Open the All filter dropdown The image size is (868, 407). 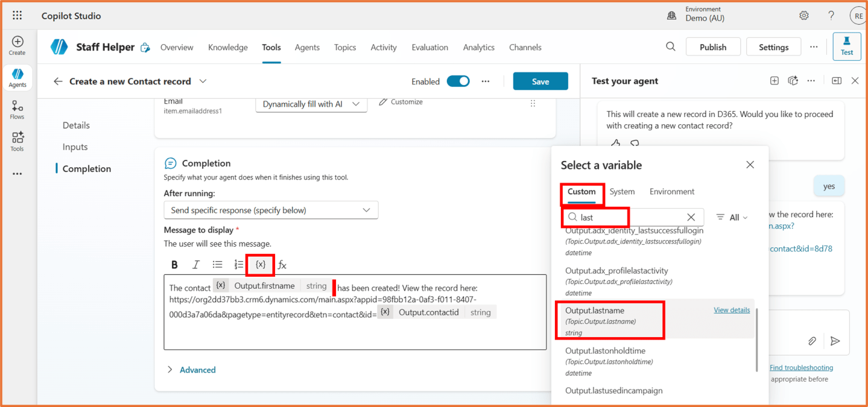tap(732, 217)
